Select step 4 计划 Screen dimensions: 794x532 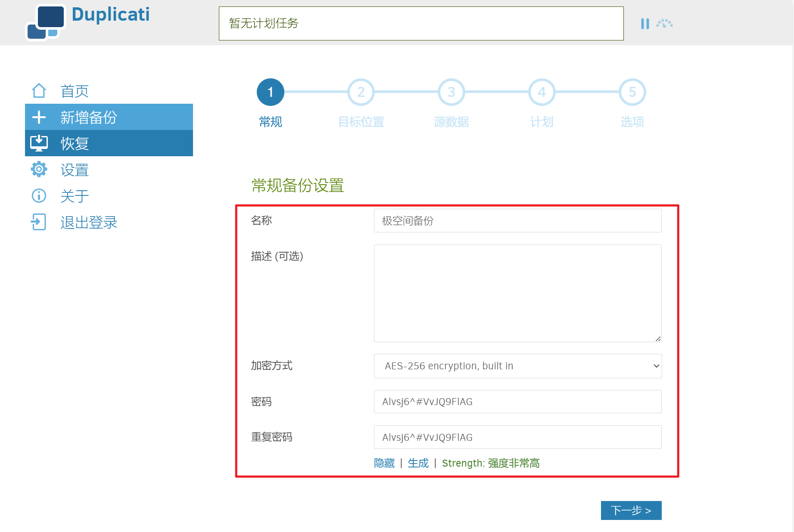pos(542,92)
